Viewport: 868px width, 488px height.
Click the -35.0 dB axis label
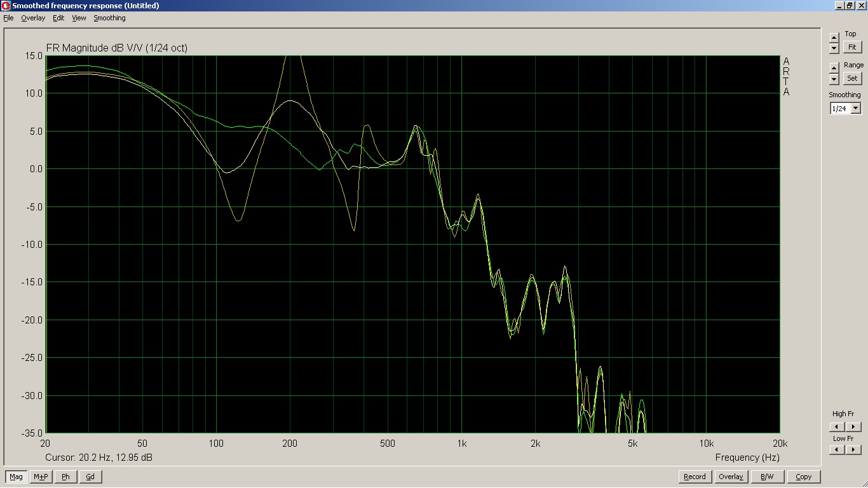coord(33,433)
